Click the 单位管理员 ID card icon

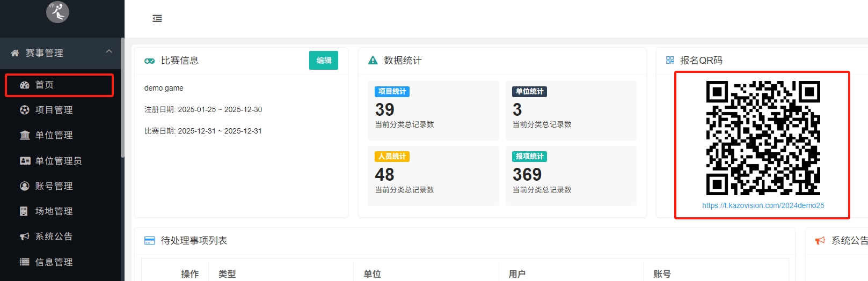[x=25, y=161]
